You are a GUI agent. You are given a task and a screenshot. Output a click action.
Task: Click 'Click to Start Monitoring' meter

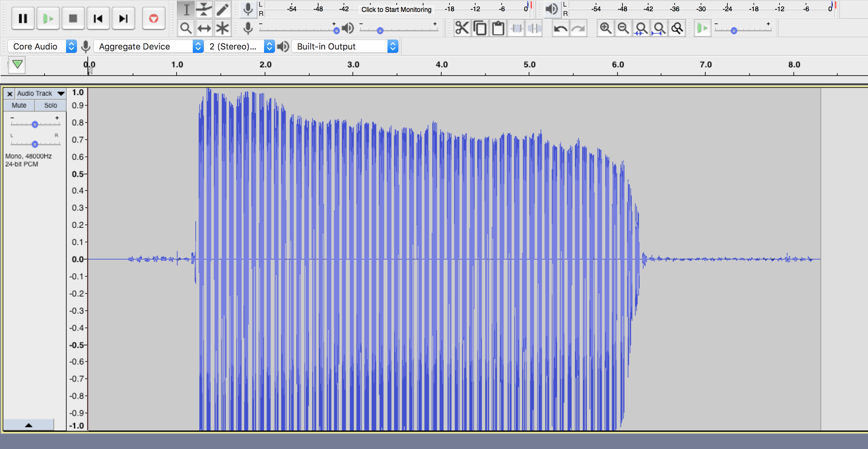pyautogui.click(x=396, y=10)
